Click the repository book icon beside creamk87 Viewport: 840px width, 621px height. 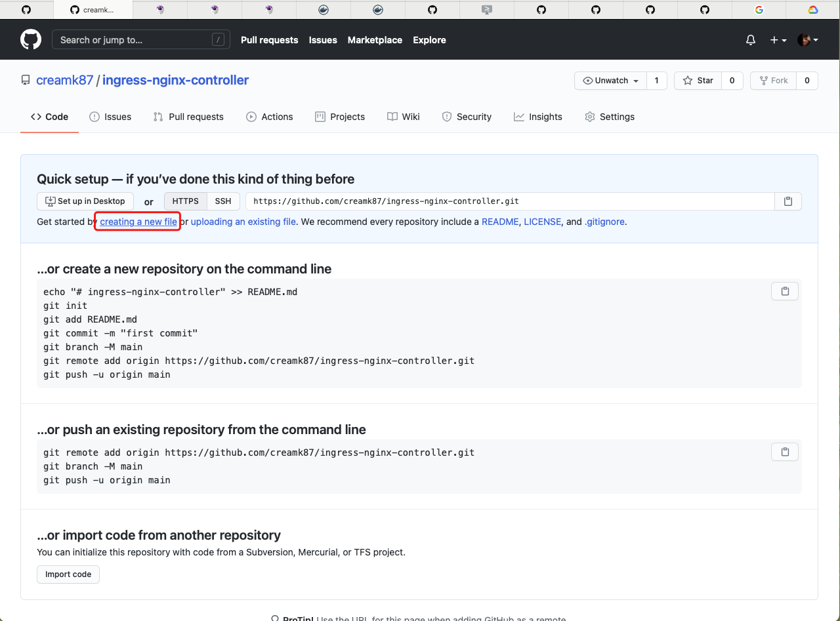26,81
